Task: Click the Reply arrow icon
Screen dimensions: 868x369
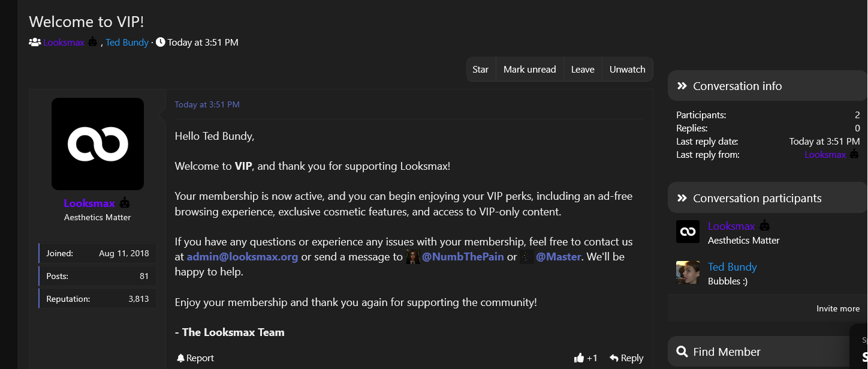Action: [x=614, y=358]
